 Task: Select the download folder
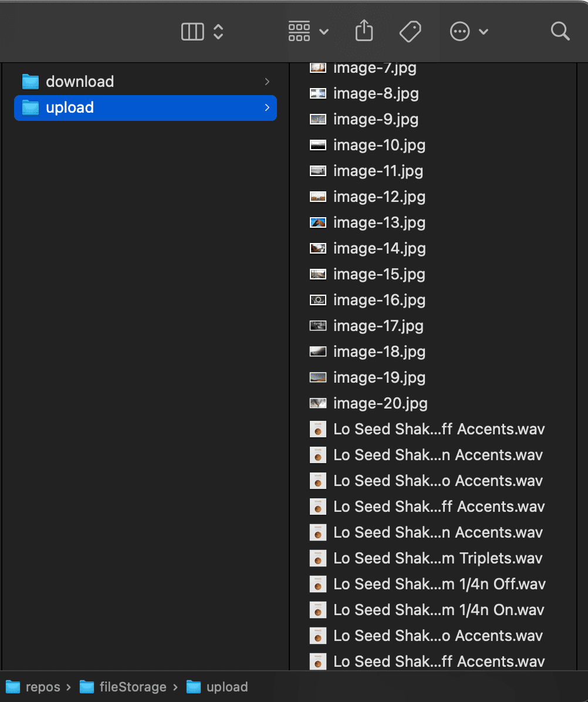80,82
